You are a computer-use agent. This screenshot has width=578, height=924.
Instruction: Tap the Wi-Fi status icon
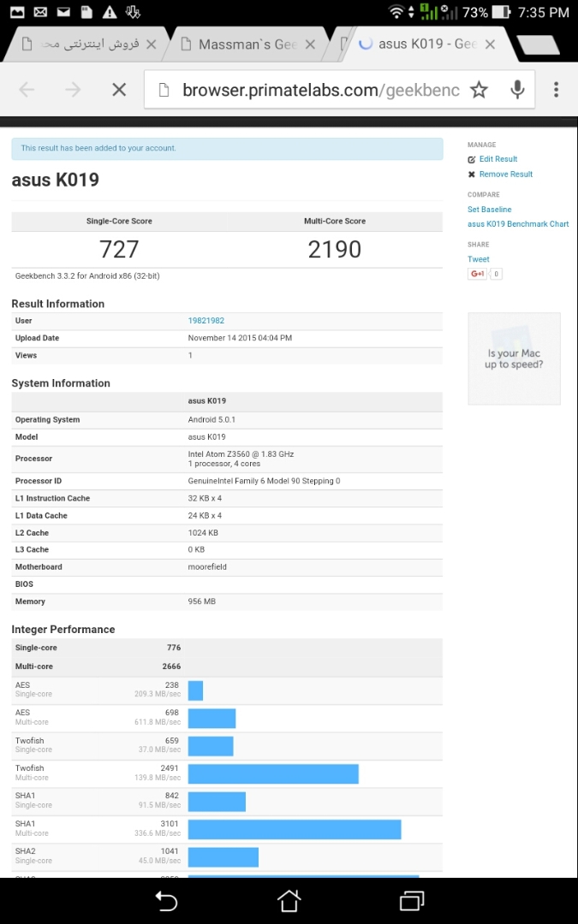(396, 12)
